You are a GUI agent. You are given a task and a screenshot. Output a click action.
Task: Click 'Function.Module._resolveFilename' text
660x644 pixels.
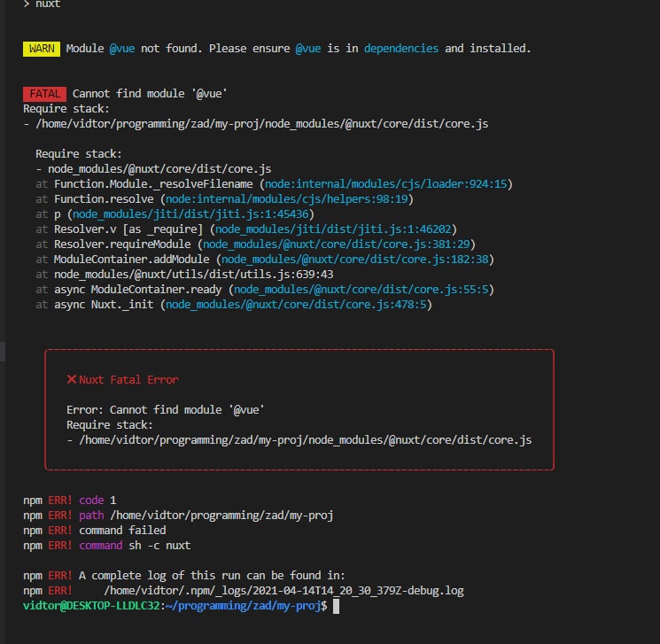pyautogui.click(x=153, y=184)
